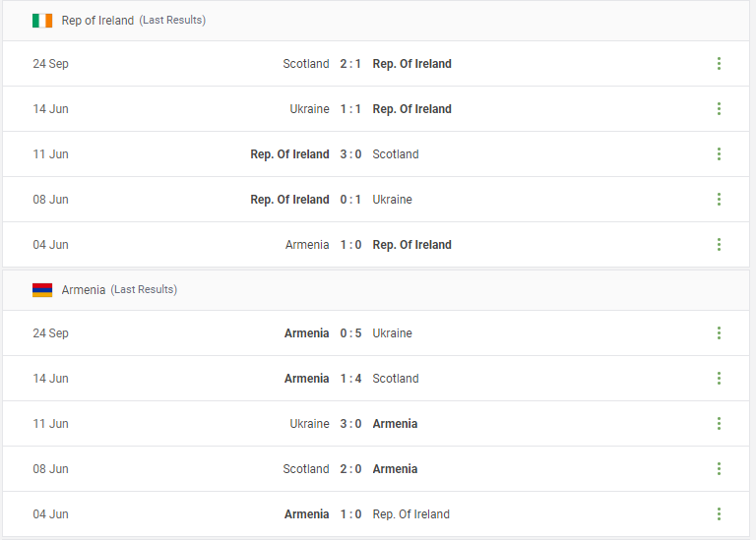756x540 pixels.
Task: Open more options for Armenia 0:5 Ukraine match
Action: (x=719, y=333)
